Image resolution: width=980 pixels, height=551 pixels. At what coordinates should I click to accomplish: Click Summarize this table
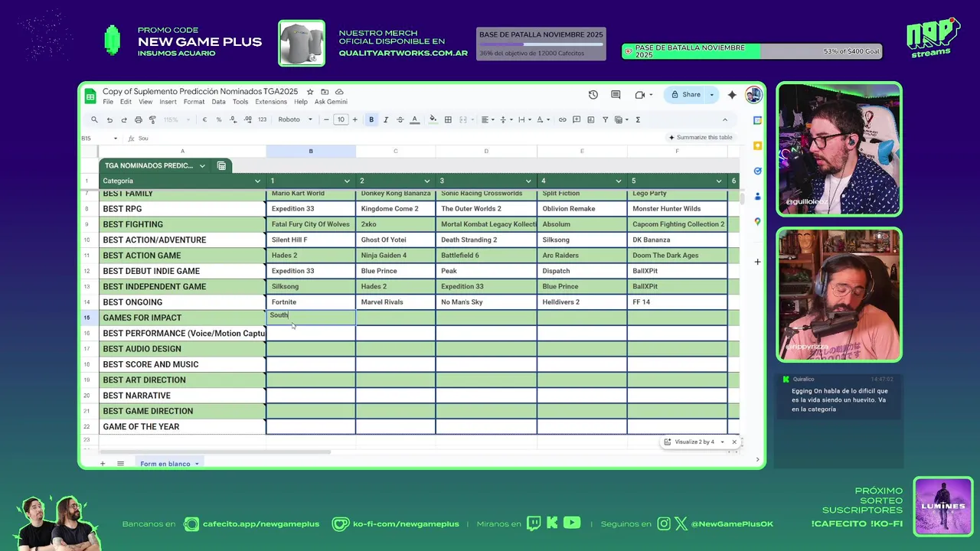tap(701, 138)
